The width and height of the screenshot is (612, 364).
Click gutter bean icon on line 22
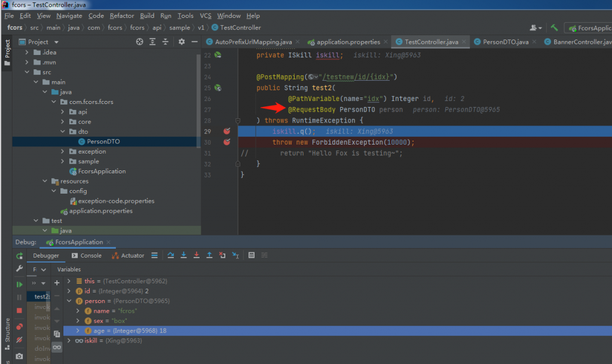[218, 55]
